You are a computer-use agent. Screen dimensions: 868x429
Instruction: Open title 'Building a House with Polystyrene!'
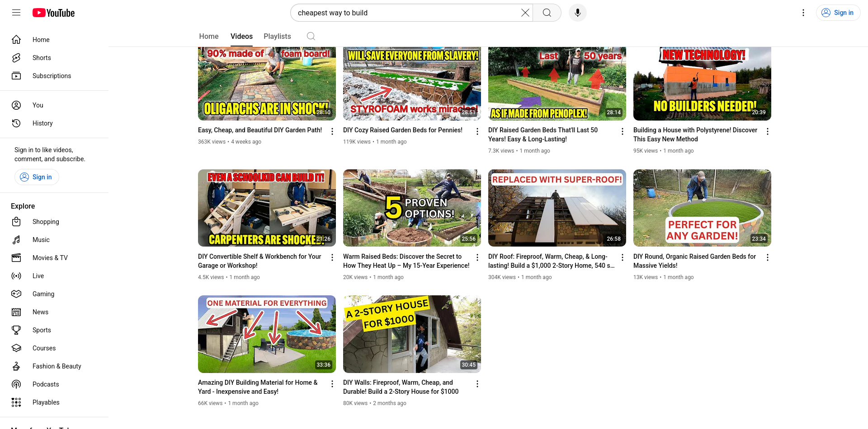pyautogui.click(x=695, y=135)
